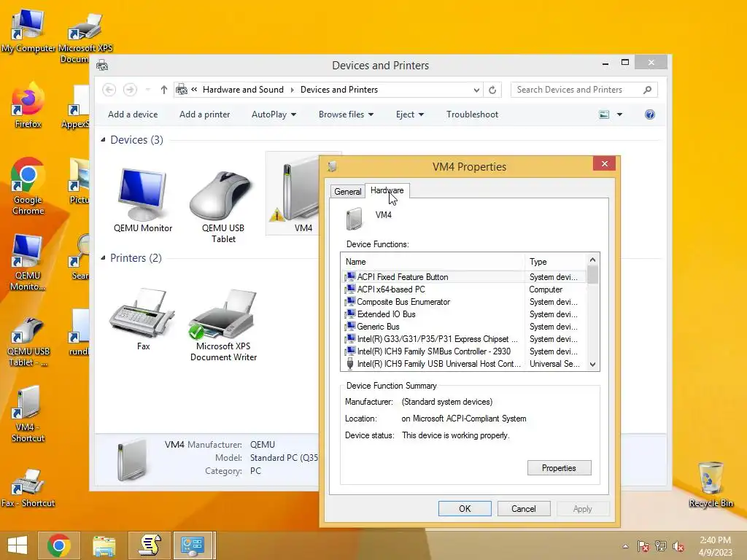The width and height of the screenshot is (747, 560).
Task: Open the QEMU Monitor desktop shortcut
Action: (28, 262)
